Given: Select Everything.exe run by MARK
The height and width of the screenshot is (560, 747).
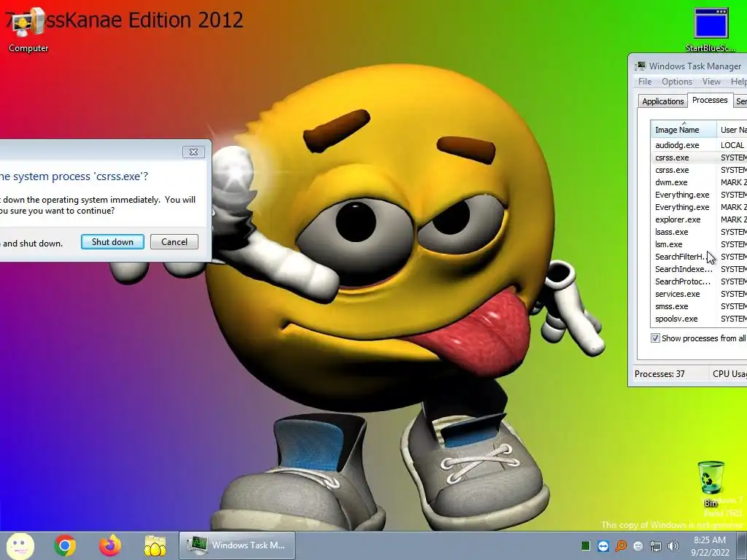Looking at the screenshot, I should click(x=699, y=206).
